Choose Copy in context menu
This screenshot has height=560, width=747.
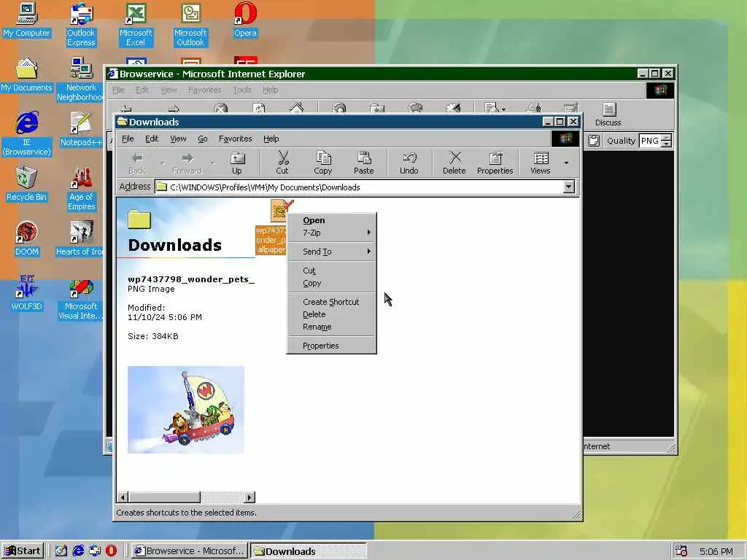pyautogui.click(x=332, y=283)
